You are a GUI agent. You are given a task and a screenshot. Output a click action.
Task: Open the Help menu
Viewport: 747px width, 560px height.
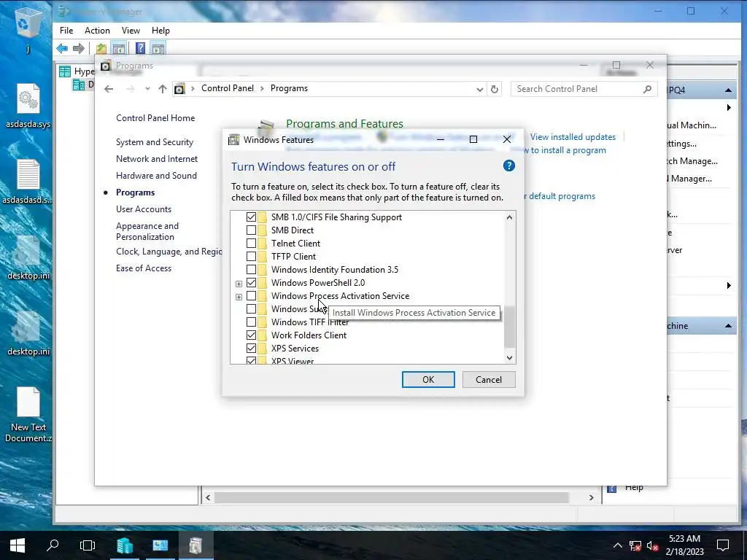160,31
